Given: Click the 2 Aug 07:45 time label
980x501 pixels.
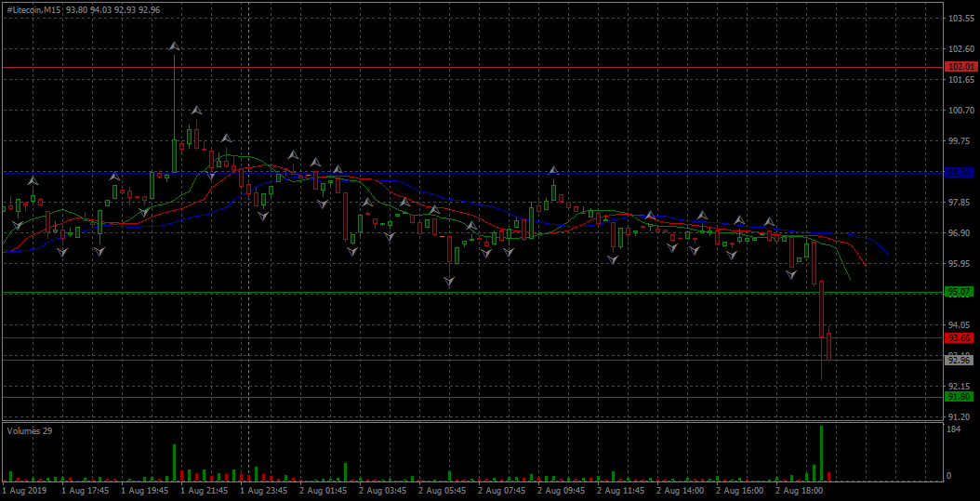Looking at the screenshot, I should coord(500,491).
